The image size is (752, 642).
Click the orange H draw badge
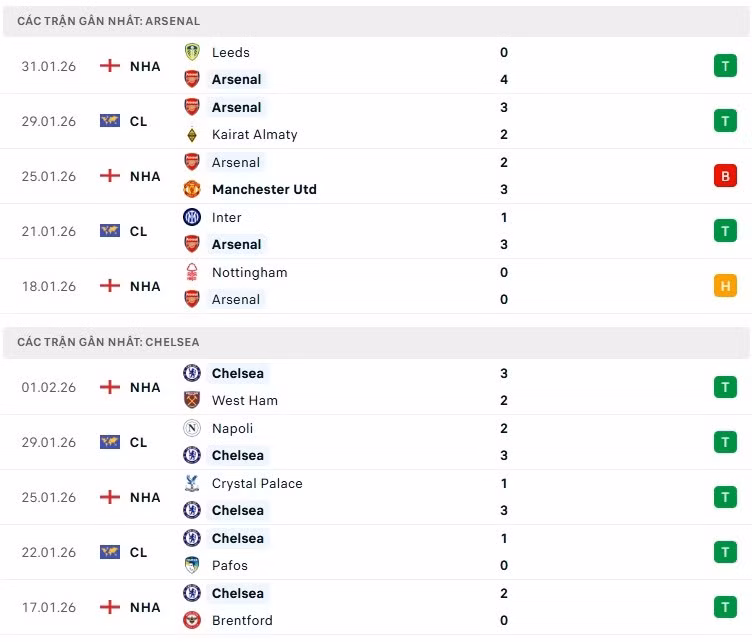point(725,286)
